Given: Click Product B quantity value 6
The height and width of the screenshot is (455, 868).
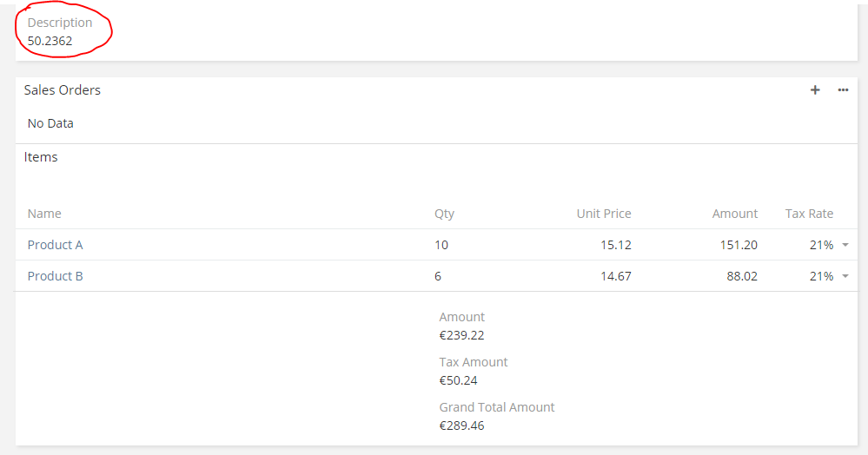Looking at the screenshot, I should coord(439,276).
